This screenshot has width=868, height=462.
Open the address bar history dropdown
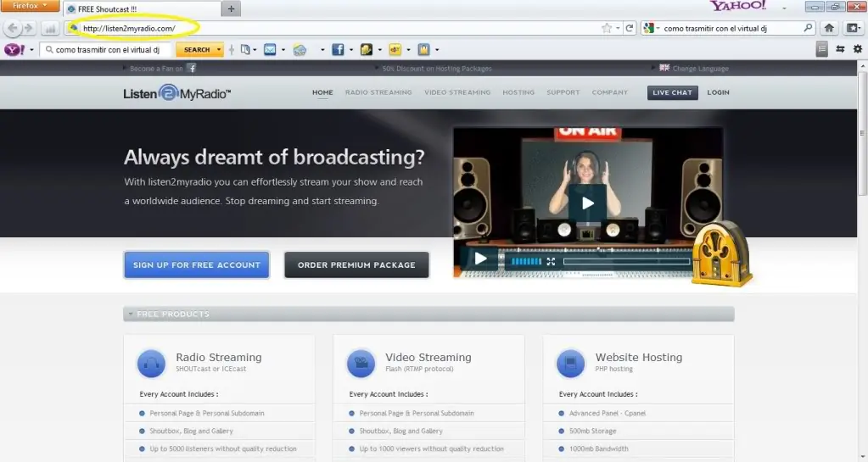(x=618, y=28)
